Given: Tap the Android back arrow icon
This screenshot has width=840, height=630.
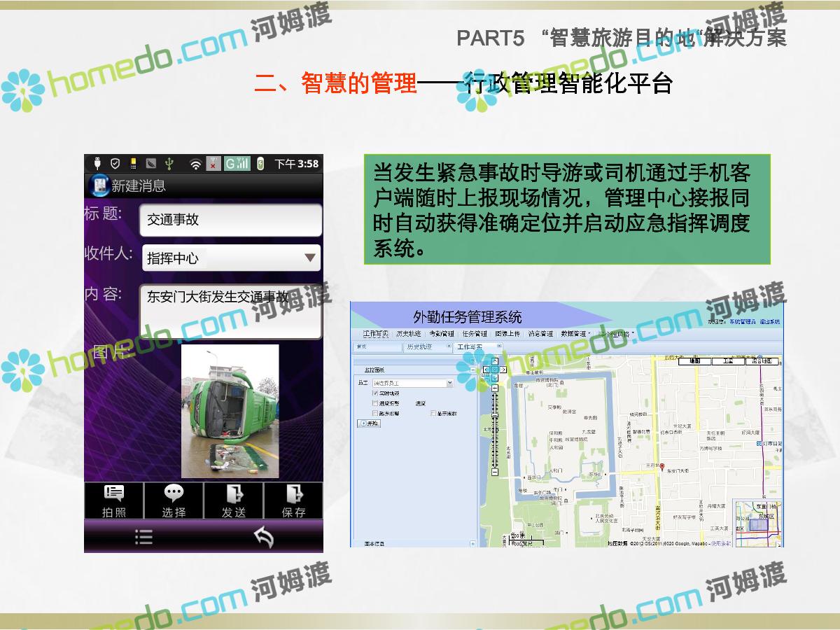Looking at the screenshot, I should pyautogui.click(x=263, y=537).
